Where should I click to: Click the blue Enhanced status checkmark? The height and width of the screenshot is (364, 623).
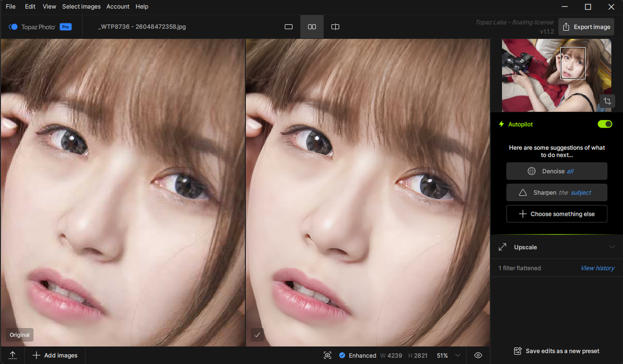(x=342, y=355)
